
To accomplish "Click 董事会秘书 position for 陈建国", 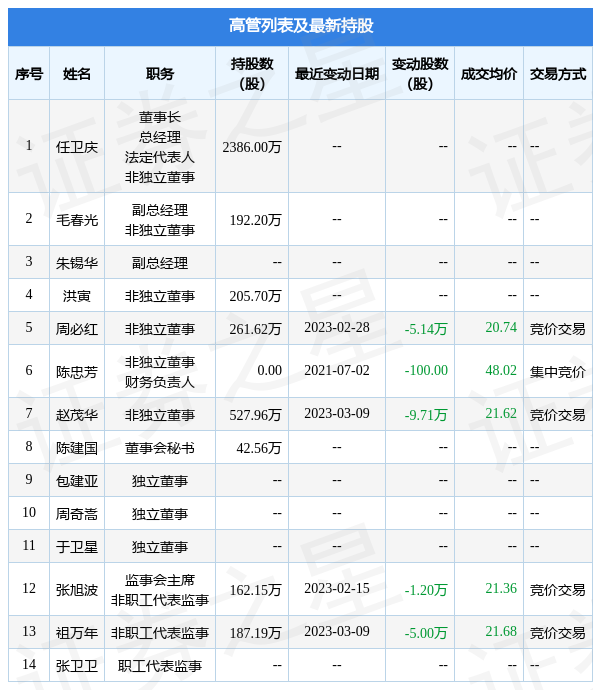I will 160,448.
